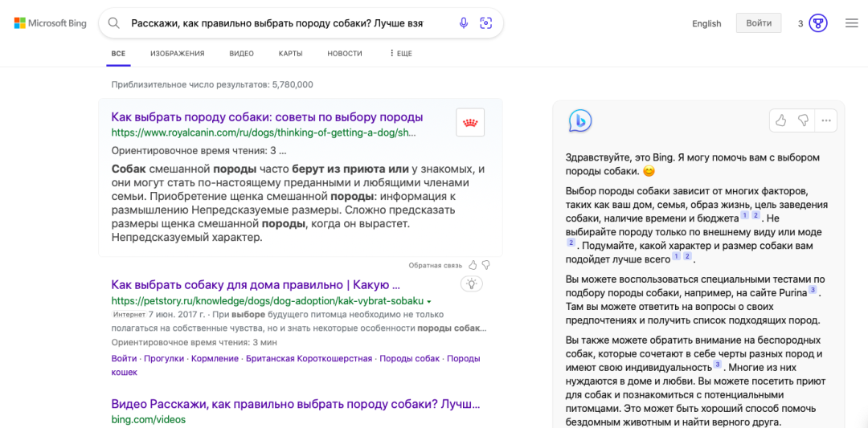Click the Bing chat logo icon

click(580, 120)
